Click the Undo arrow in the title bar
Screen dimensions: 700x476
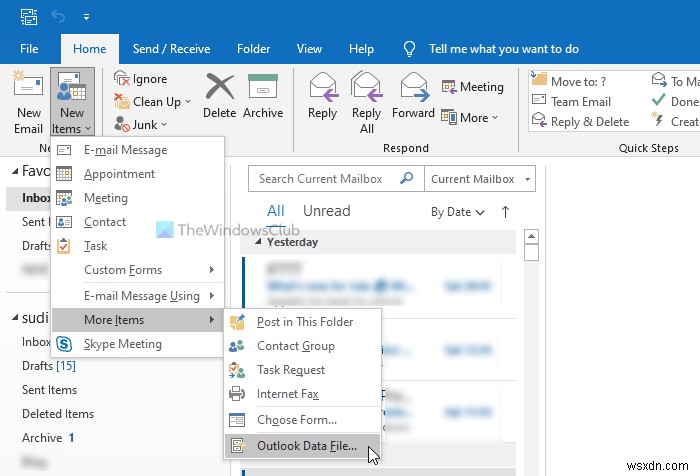[x=58, y=17]
